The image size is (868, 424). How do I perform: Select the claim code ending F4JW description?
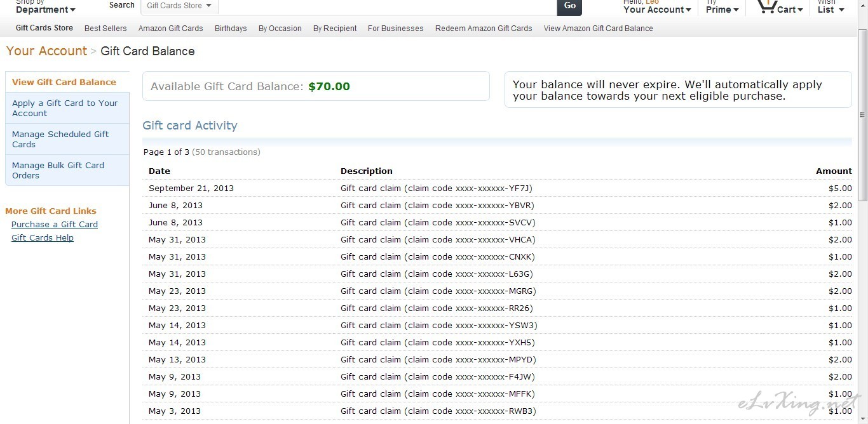(x=438, y=376)
